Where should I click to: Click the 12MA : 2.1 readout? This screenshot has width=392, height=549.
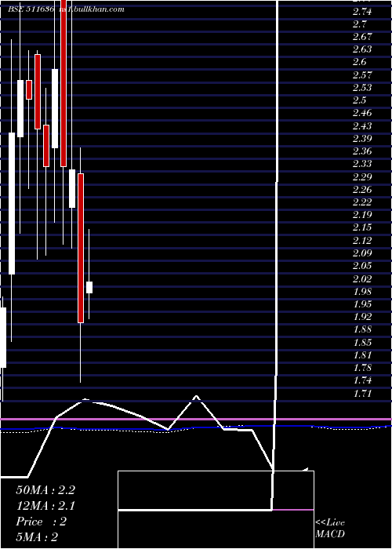tap(45, 506)
